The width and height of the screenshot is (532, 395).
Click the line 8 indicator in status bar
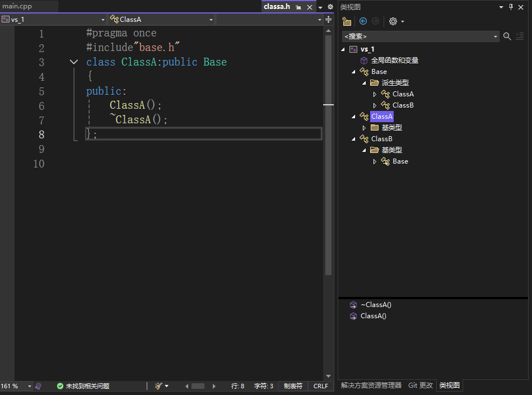point(237,386)
